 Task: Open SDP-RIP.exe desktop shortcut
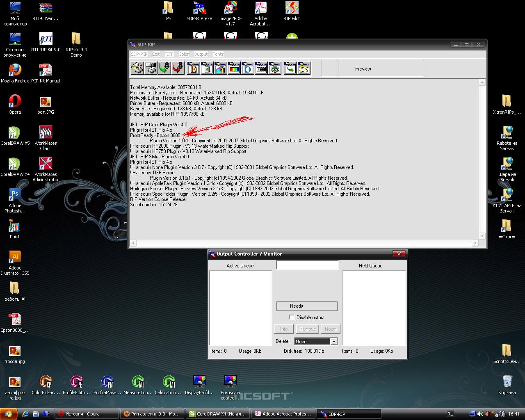[x=199, y=11]
